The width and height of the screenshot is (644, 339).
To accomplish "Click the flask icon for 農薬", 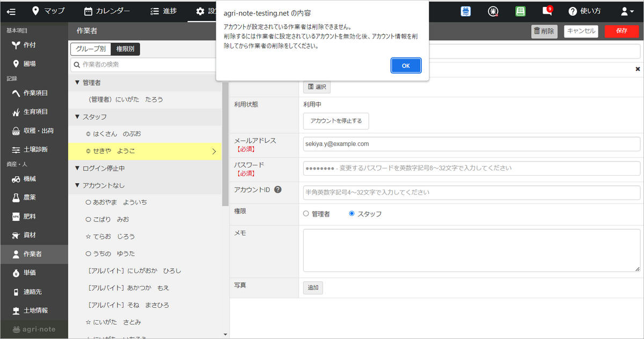I will tap(16, 198).
